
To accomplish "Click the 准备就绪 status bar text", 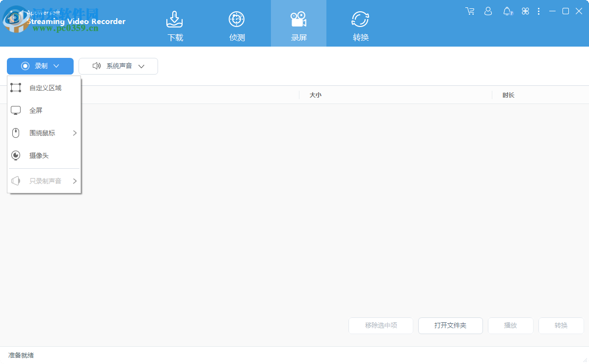I will point(19,355).
